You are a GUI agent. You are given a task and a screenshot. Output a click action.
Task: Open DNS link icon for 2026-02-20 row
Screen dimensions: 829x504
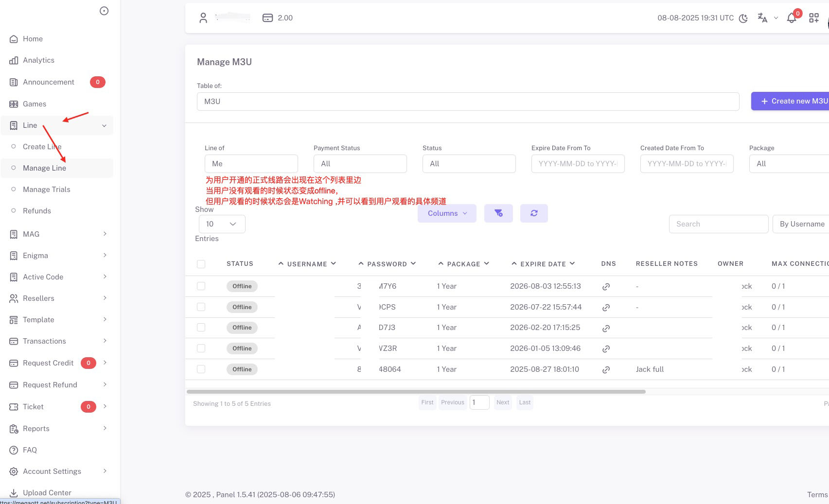606,329
